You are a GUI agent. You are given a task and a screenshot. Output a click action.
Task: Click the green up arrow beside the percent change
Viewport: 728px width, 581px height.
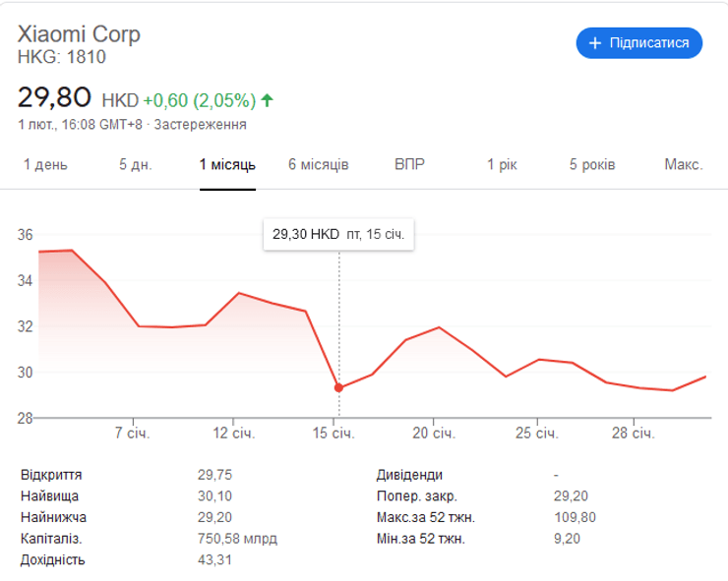click(x=268, y=100)
